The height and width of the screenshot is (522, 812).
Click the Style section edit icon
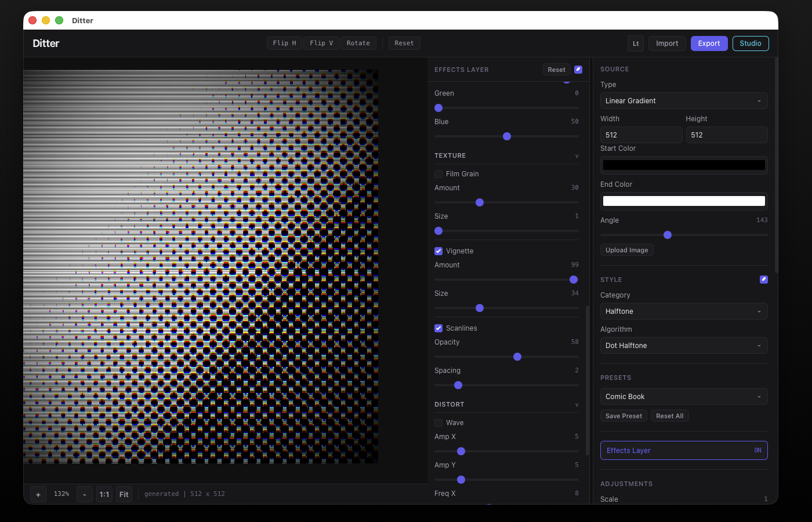tap(763, 280)
